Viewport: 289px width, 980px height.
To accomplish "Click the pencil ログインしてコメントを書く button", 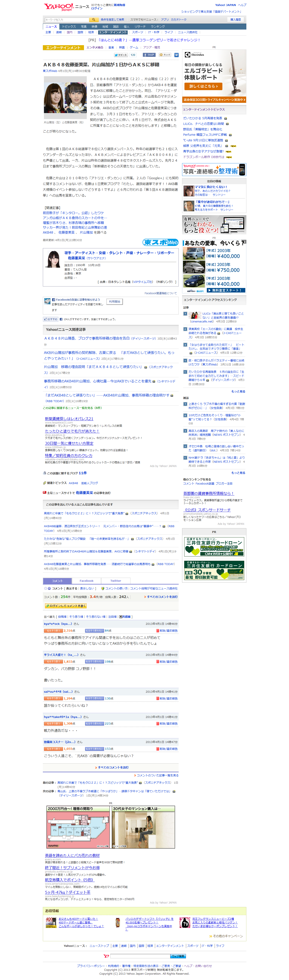I will coord(66,606).
